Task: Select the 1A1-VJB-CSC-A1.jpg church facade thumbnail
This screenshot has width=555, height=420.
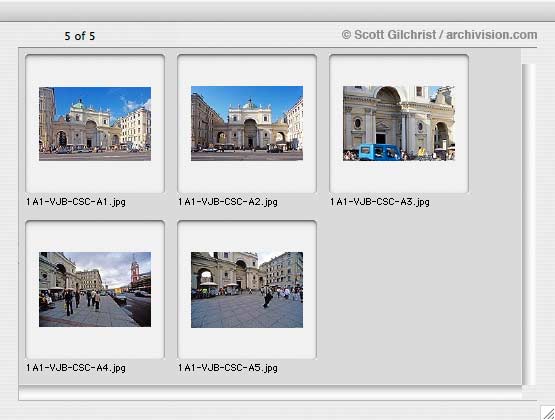Action: coord(95,124)
